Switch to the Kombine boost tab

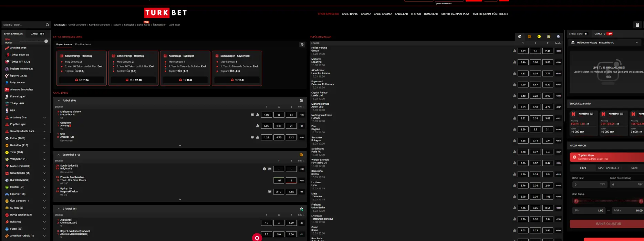tap(83, 44)
